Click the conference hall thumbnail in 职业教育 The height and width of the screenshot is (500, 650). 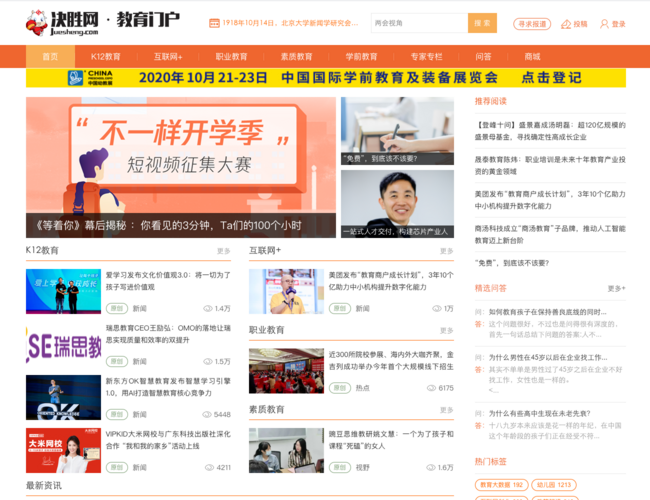pyautogui.click(x=286, y=371)
